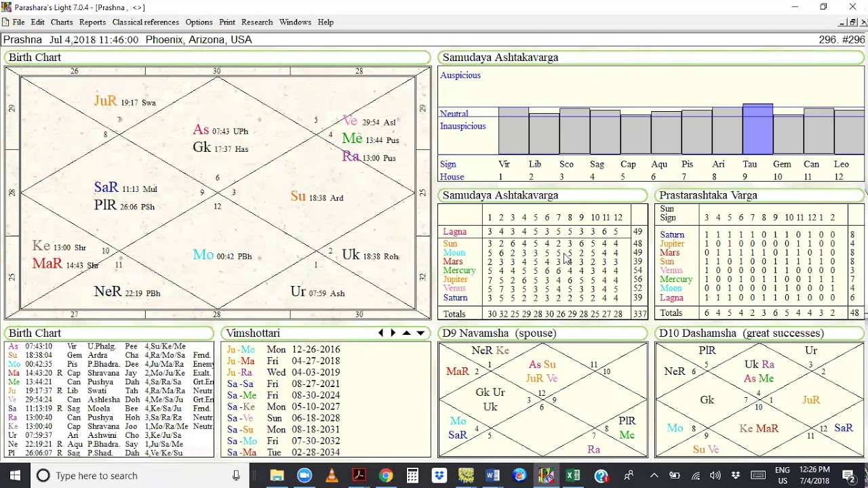868x488 pixels.
Task: Select the Ju-Ra dasha row dated 04-03-2019
Action: (x=283, y=372)
